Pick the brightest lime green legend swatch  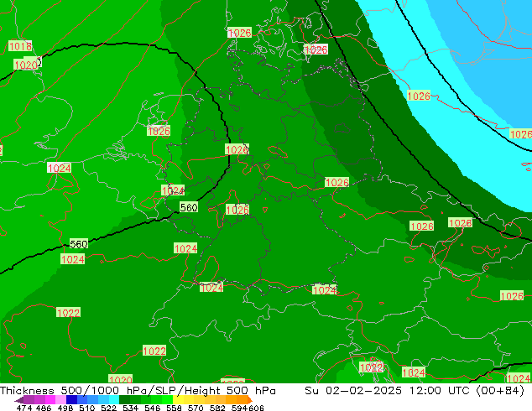pos(167,400)
